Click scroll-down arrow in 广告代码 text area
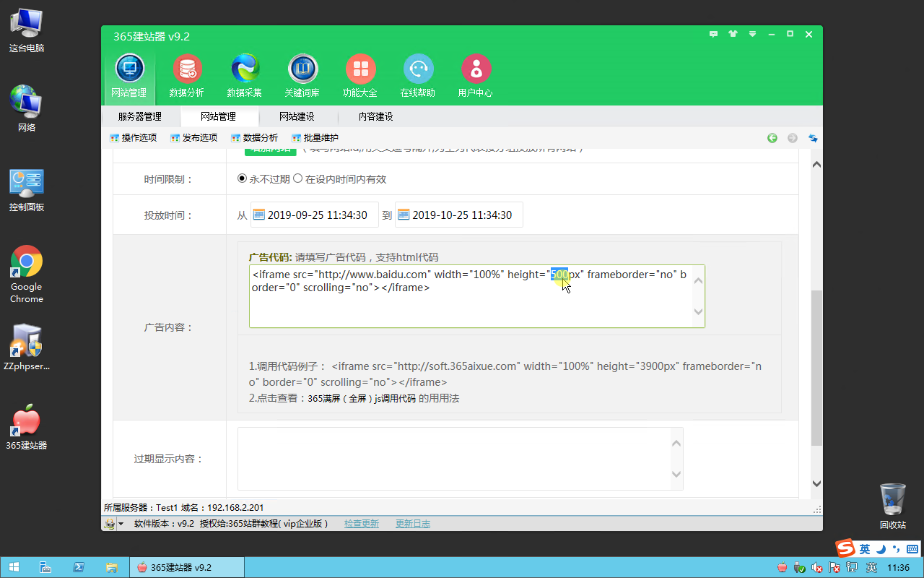This screenshot has width=924, height=578. coord(698,312)
